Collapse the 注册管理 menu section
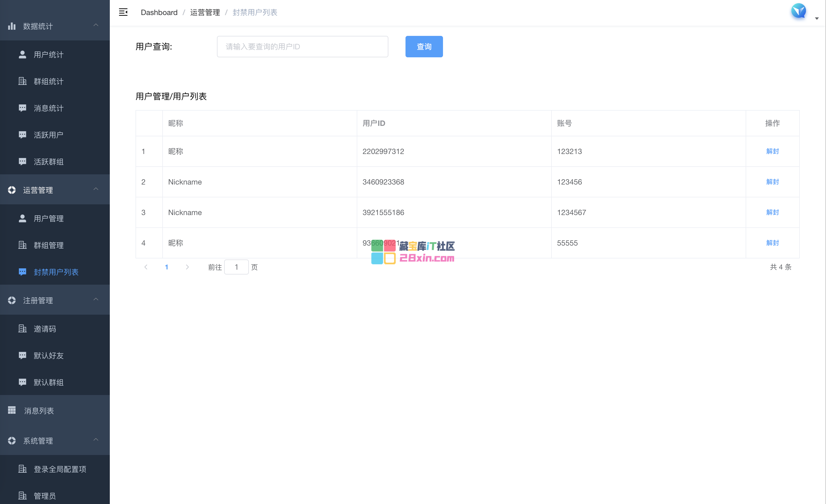The image size is (826, 504). click(x=96, y=300)
